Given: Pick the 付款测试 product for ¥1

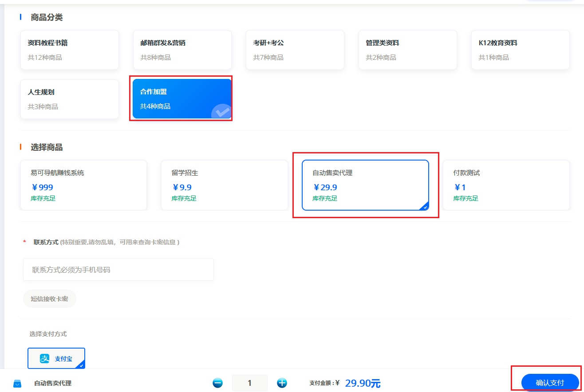Looking at the screenshot, I should click(506, 185).
